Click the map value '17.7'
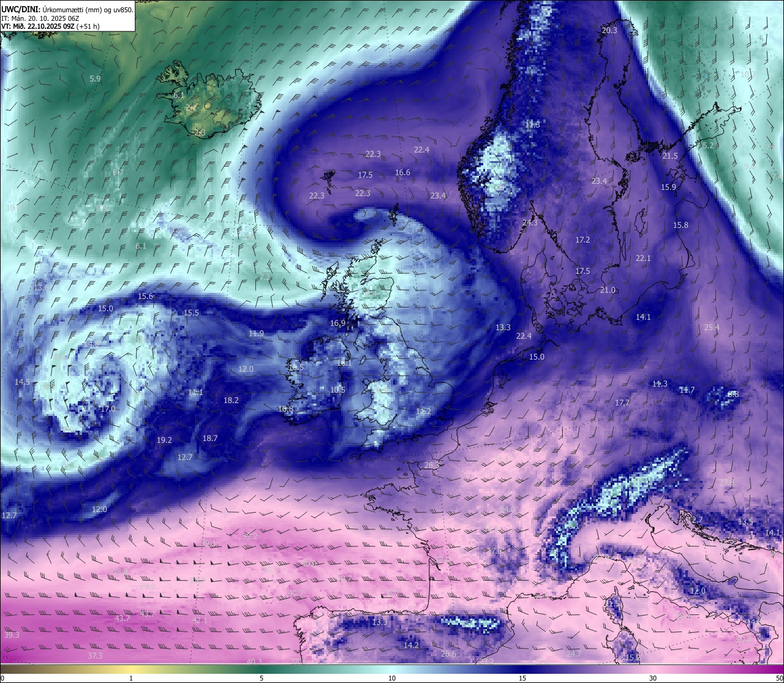784x683 pixels. click(x=622, y=402)
